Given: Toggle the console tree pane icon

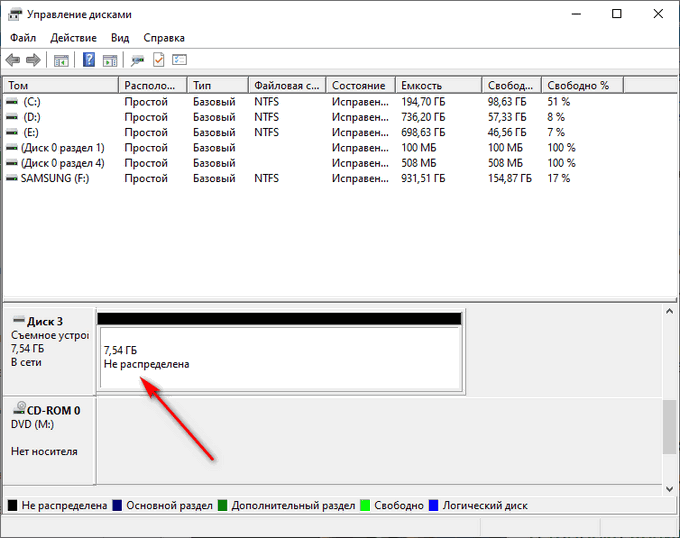Looking at the screenshot, I should tap(61, 60).
